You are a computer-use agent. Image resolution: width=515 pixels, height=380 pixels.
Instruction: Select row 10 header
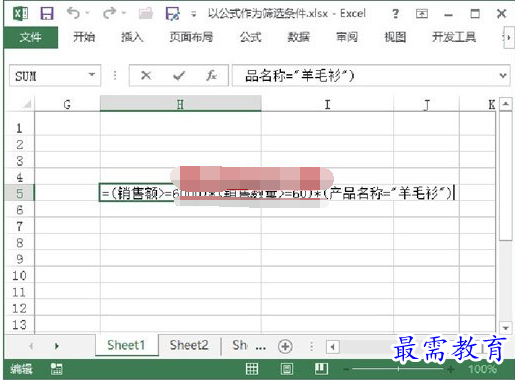click(x=19, y=275)
